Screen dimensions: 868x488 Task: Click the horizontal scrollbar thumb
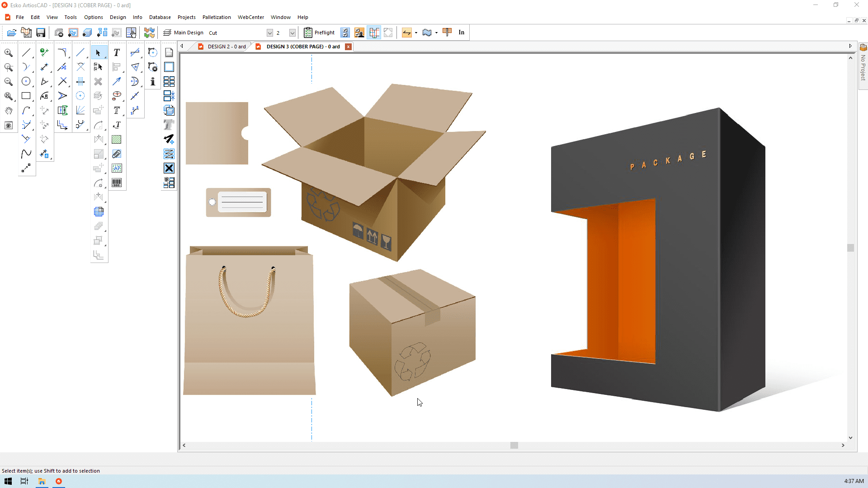coord(514,445)
